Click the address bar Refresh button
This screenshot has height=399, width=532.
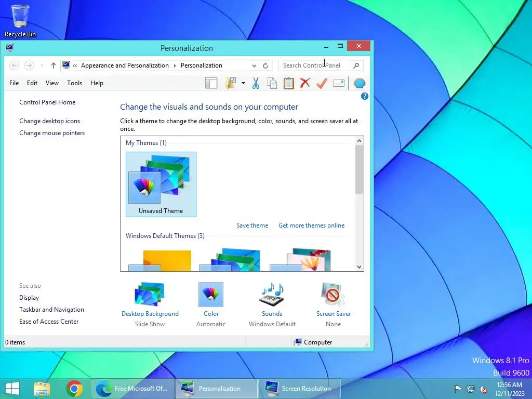[x=265, y=65]
